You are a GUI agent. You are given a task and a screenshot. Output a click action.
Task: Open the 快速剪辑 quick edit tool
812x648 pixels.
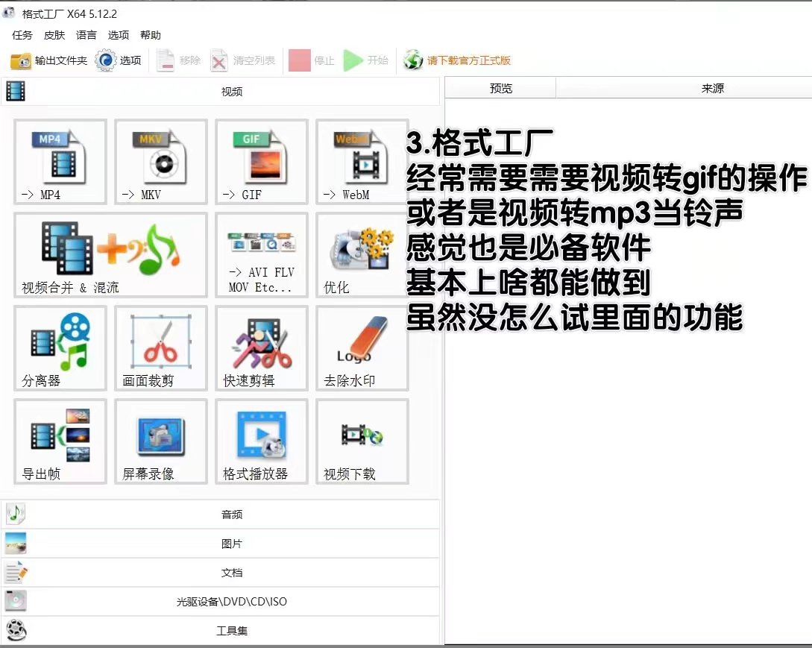[262, 348]
